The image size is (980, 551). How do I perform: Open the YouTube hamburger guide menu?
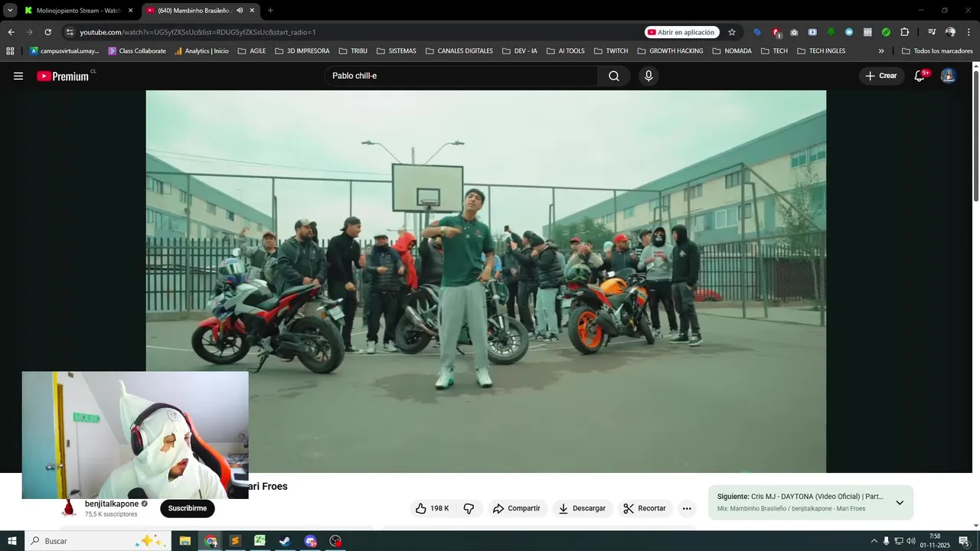(x=18, y=76)
